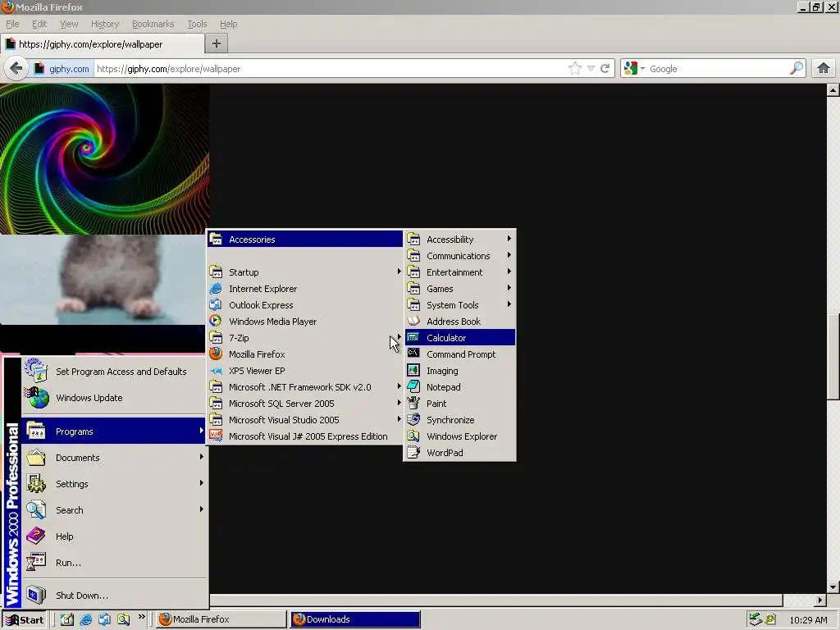The width and height of the screenshot is (840, 630).
Task: Click the rainbow spiral GIF thumbnail
Action: pos(104,159)
